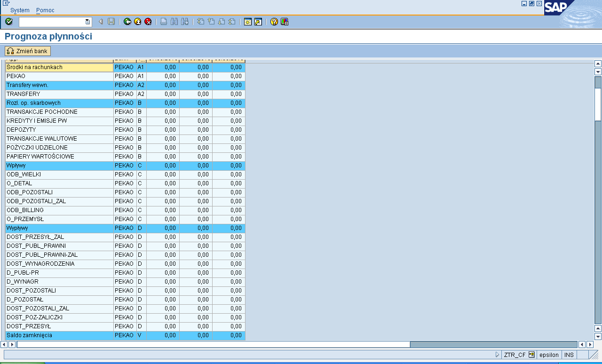This screenshot has height=364, width=602.
Task: Click the Previous Page icon
Action: [211, 22]
